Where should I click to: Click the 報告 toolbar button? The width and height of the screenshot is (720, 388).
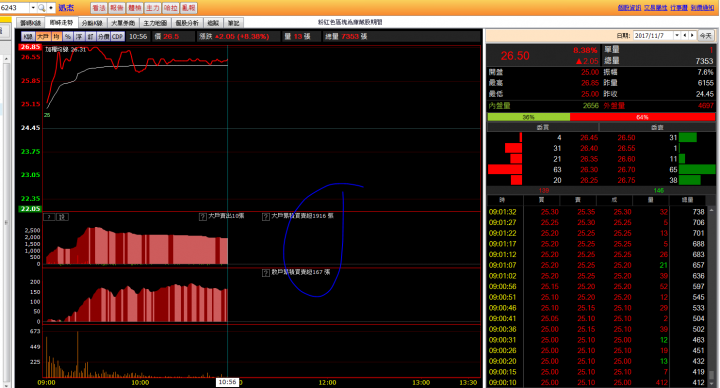[117, 8]
